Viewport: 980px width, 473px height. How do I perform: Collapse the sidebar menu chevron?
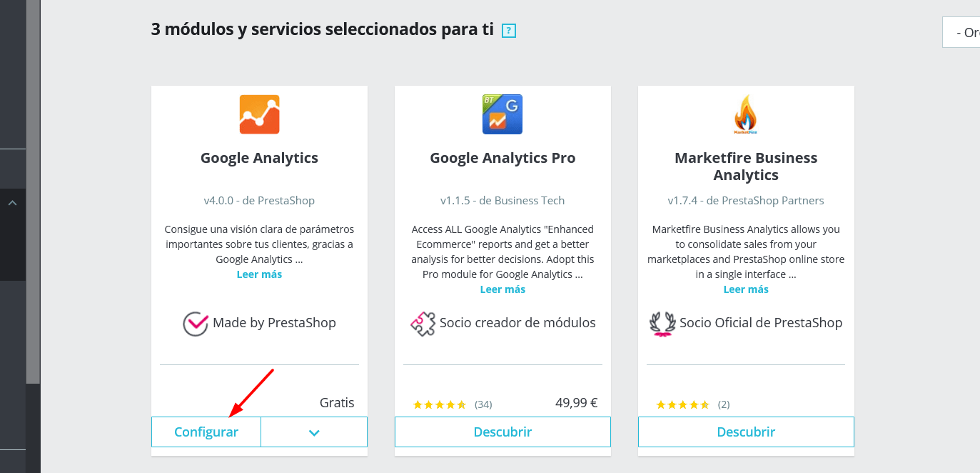coord(12,204)
